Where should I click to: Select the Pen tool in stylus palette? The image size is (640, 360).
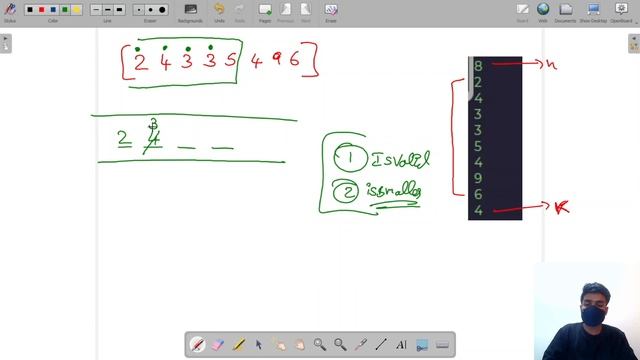(198, 344)
